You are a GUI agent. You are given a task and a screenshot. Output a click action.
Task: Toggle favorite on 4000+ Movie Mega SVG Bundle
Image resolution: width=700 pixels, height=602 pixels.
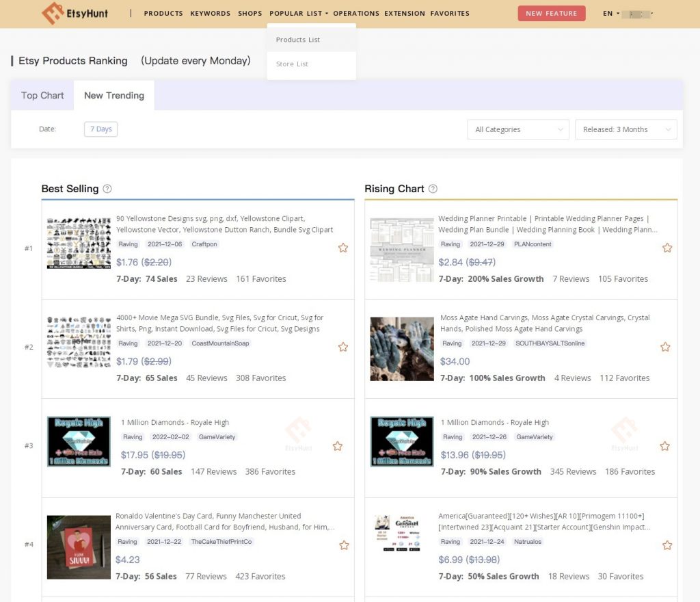point(343,347)
